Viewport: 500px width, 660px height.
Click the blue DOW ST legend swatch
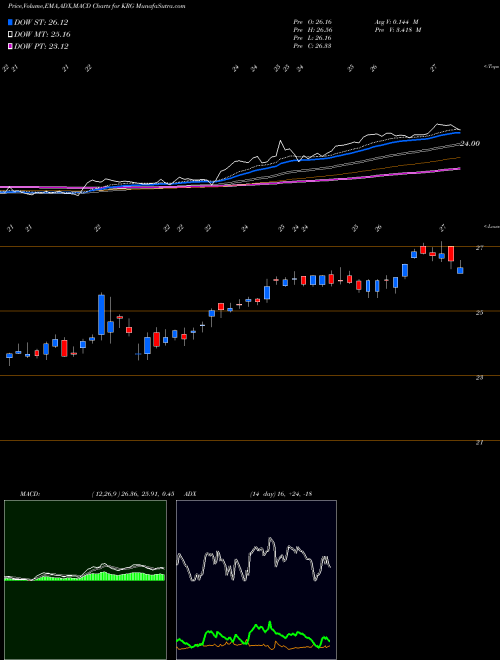10,22
